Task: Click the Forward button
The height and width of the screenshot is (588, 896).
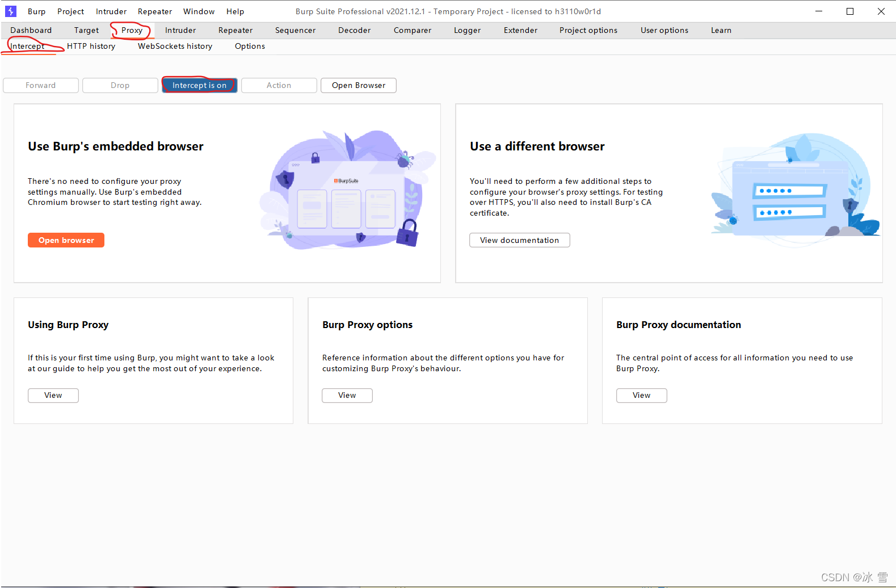Action: tap(41, 85)
